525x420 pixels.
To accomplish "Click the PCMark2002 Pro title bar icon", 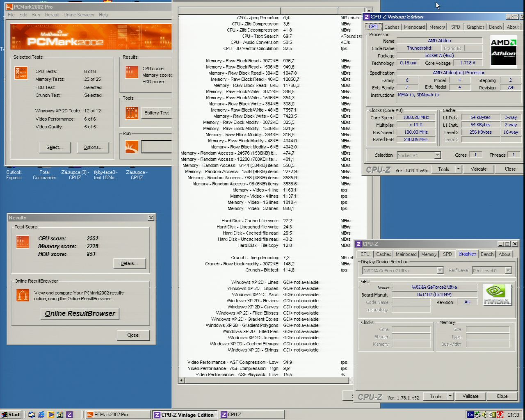I will click(9, 7).
